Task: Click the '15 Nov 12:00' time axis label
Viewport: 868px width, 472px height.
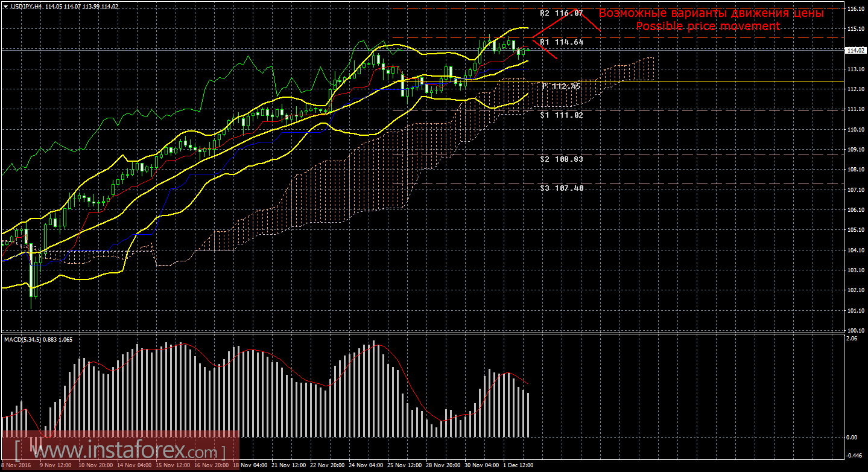Action: (x=173, y=465)
